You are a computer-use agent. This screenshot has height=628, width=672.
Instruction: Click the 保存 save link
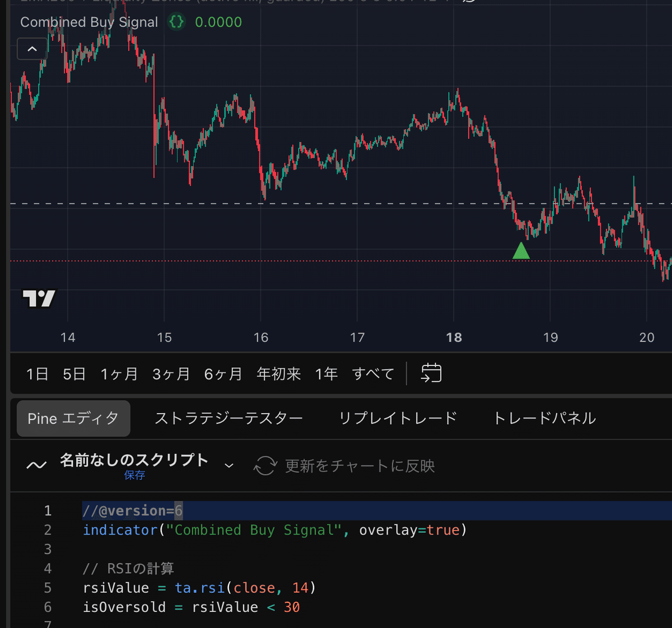point(134,475)
